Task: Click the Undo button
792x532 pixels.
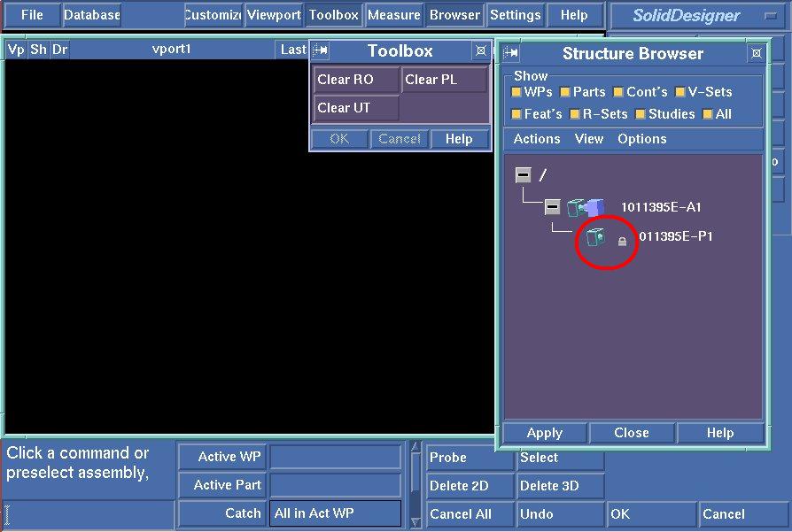Action: (561, 513)
